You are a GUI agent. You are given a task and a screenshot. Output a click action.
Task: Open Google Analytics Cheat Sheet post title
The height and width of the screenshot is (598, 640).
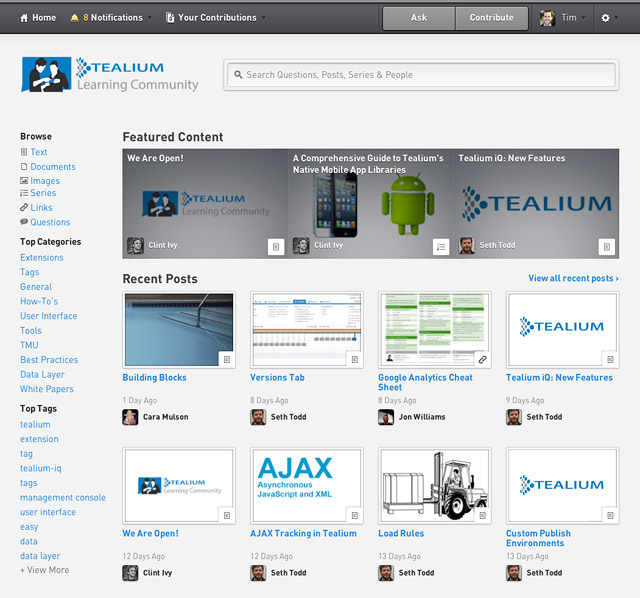pyautogui.click(x=425, y=382)
